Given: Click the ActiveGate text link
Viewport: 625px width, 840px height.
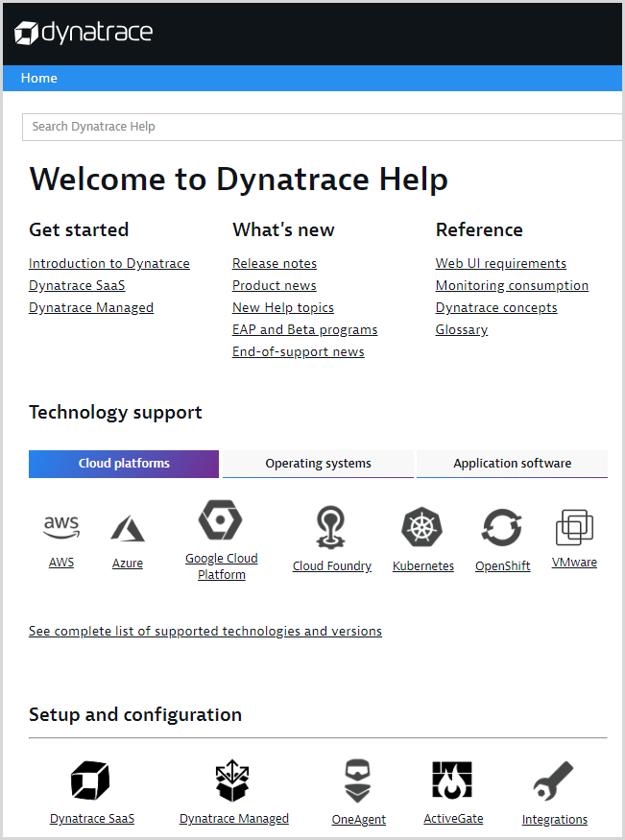Looking at the screenshot, I should (453, 819).
